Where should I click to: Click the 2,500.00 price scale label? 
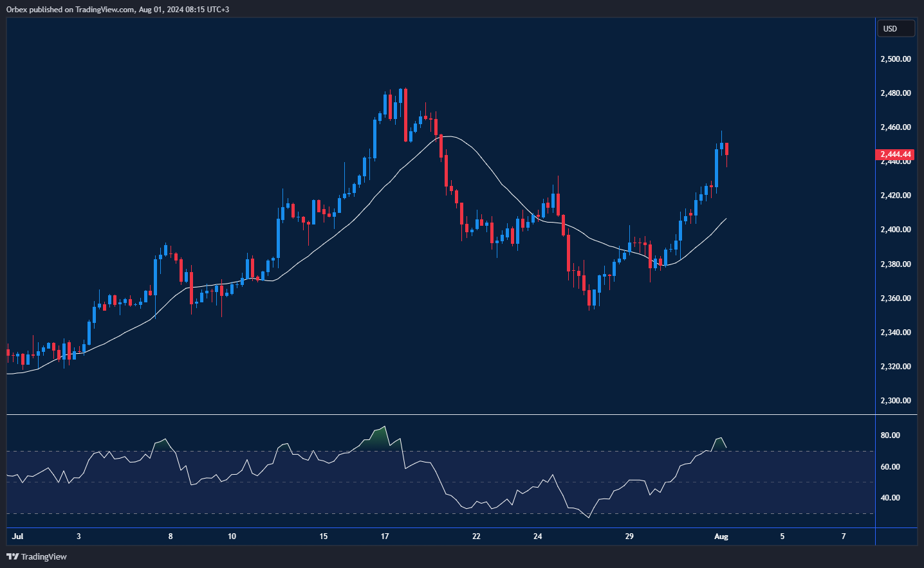point(895,59)
